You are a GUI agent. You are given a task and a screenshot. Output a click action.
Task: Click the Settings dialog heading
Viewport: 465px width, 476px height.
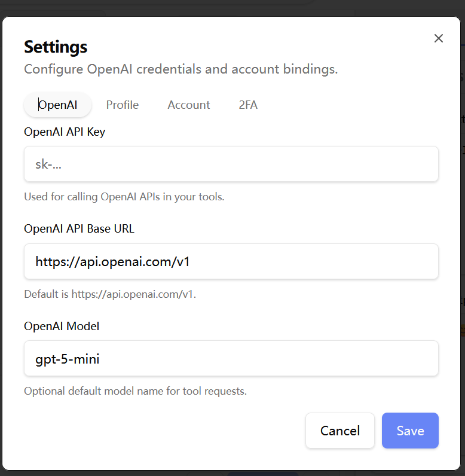point(56,47)
